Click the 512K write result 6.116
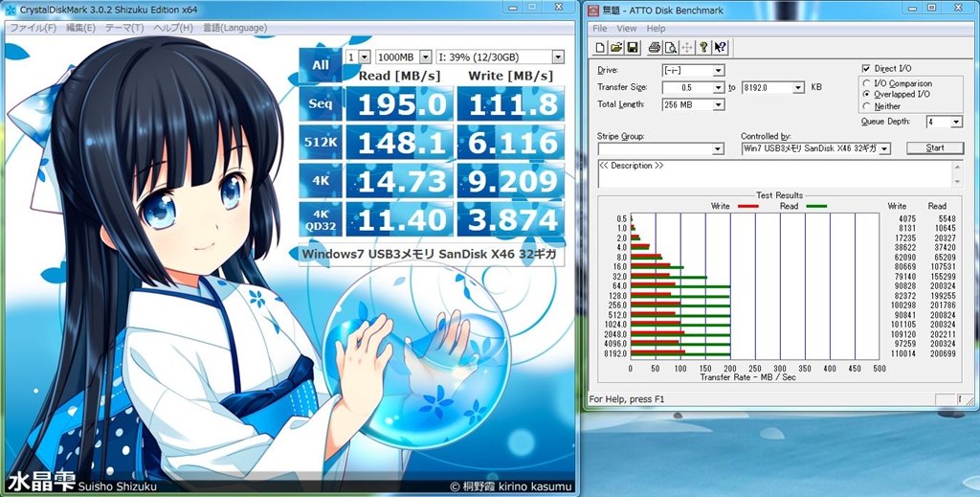This screenshot has height=497, width=980. click(x=511, y=143)
